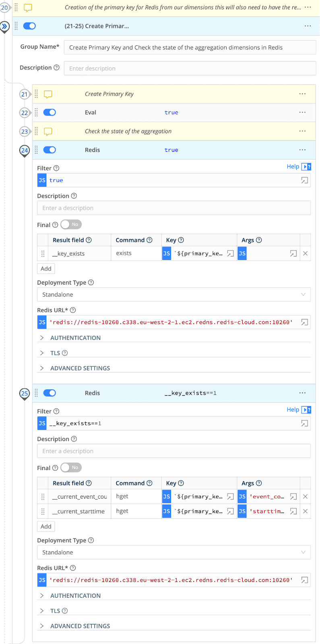
Task: Open expand editor icon for function 24 Filter
Action: tap(304, 180)
